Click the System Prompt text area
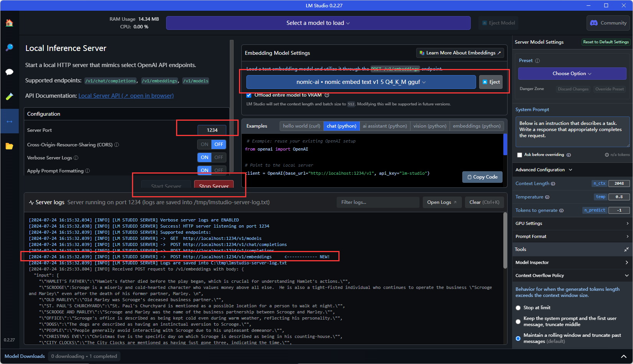The width and height of the screenshot is (633, 364). (x=572, y=132)
